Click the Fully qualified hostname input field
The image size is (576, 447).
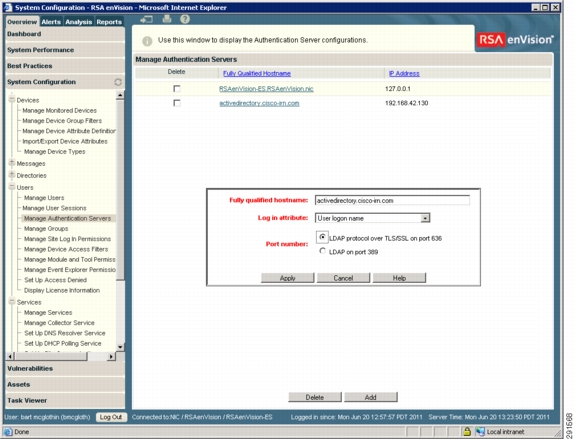392,201
